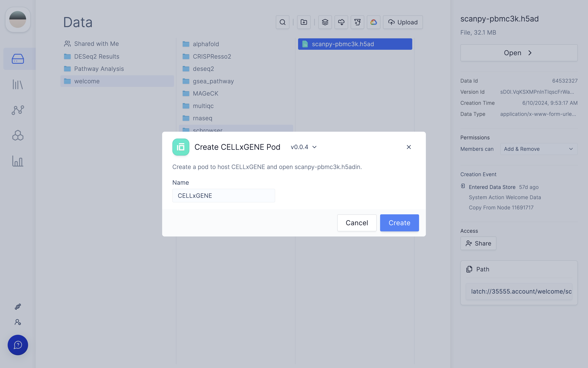
Task: Click the Upload button
Action: coord(403,22)
